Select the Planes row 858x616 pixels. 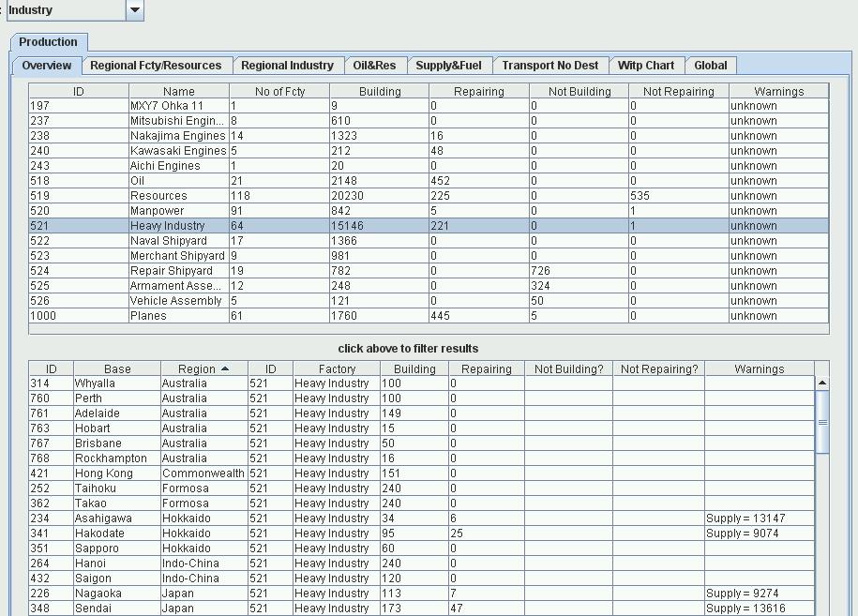429,316
